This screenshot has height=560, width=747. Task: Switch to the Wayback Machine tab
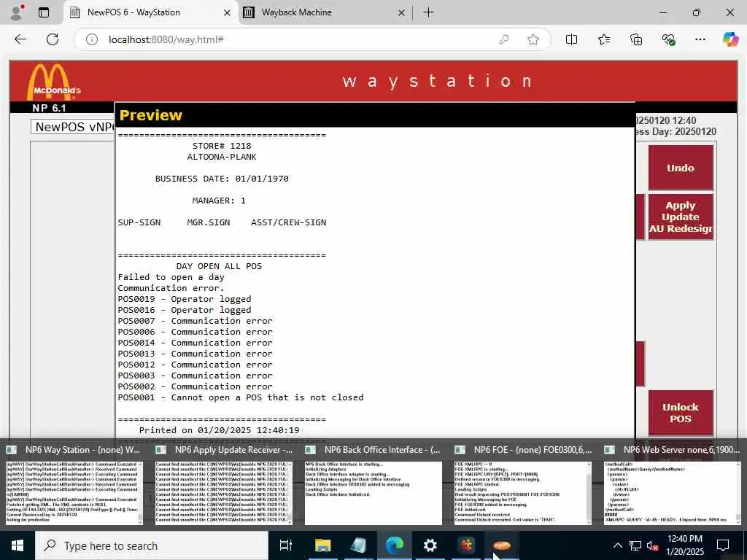click(324, 12)
